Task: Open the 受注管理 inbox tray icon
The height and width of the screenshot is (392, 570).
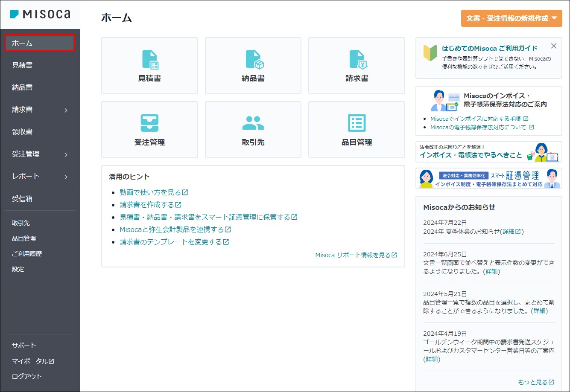Action: [x=149, y=123]
